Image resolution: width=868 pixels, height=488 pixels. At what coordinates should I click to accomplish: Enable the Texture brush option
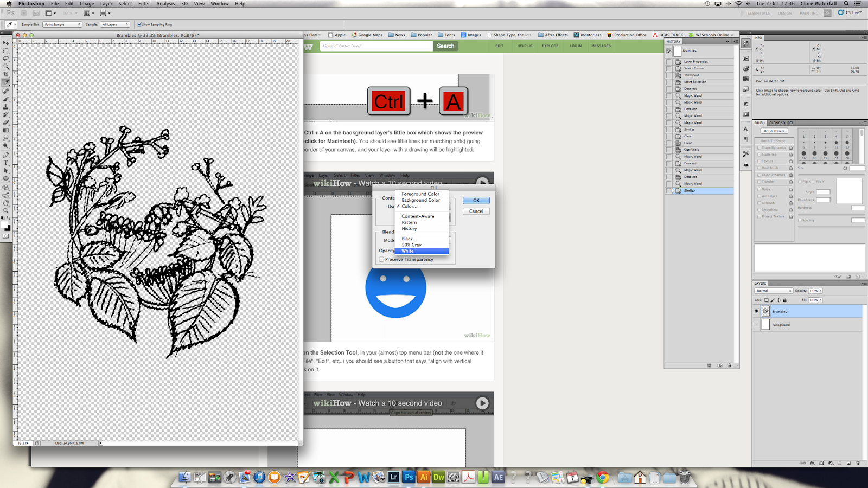pos(758,162)
